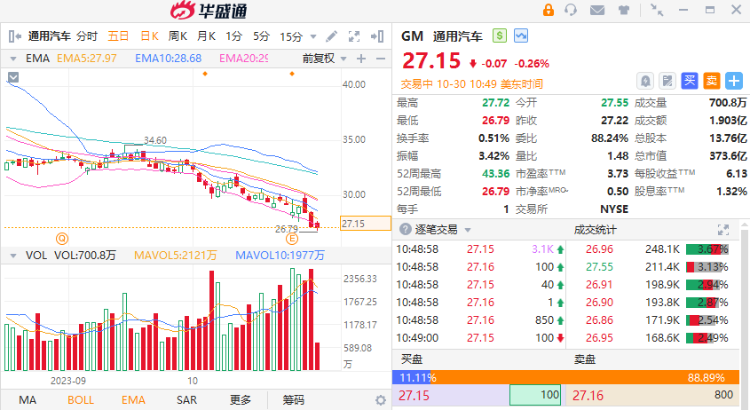Screen dimensions: 750x410
Task: Select the pencil drawing tool
Action: click(x=331, y=36)
